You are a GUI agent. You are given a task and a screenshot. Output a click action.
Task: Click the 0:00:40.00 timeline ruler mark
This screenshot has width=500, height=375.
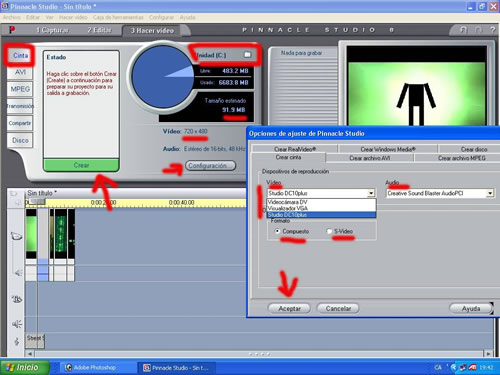[x=181, y=203]
